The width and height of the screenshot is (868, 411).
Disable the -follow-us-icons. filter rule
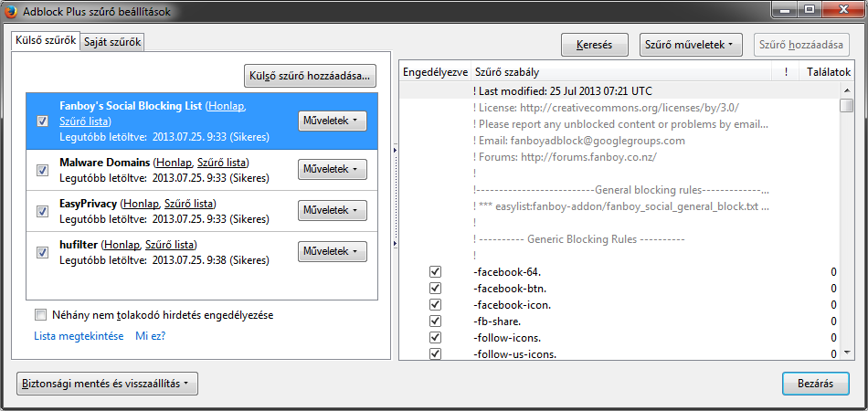[x=435, y=353]
